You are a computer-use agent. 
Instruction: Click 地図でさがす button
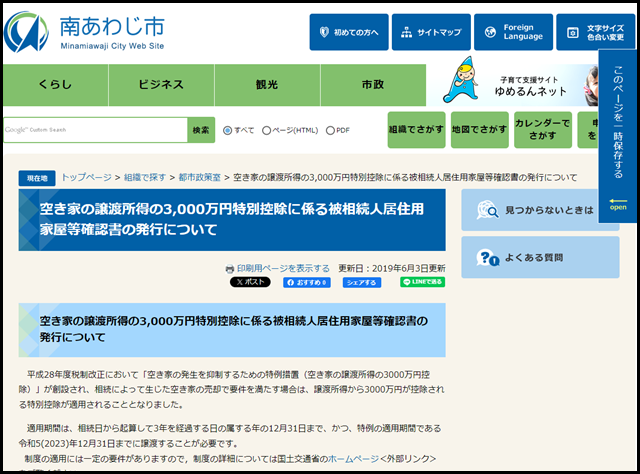click(480, 130)
